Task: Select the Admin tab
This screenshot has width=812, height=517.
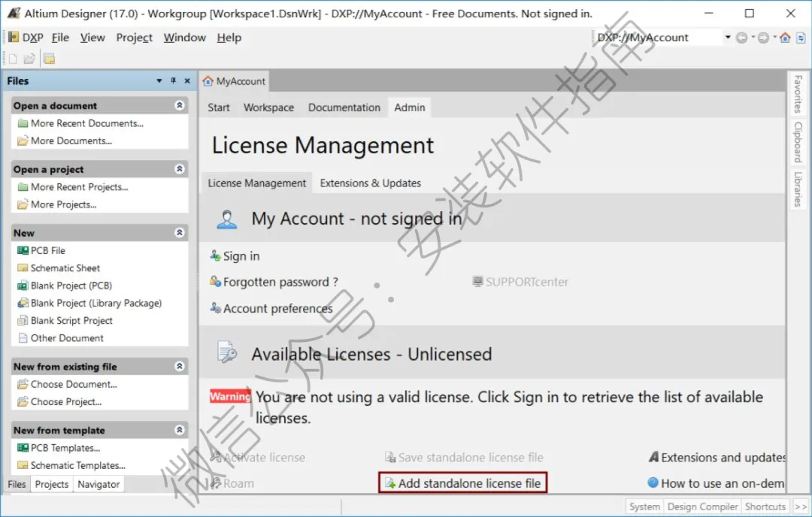Action: click(x=409, y=107)
